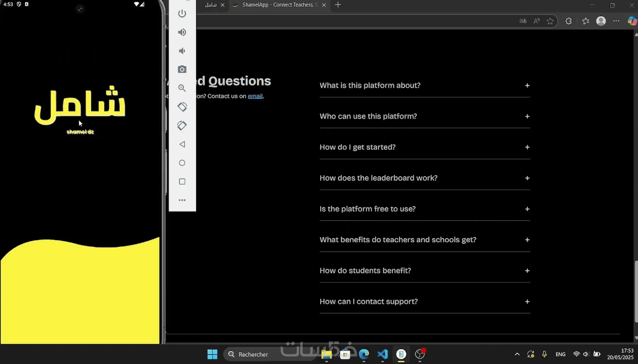Screen dimensions: 638x364
Task: Expand "Is the platform free to use?"
Action: tap(424, 209)
